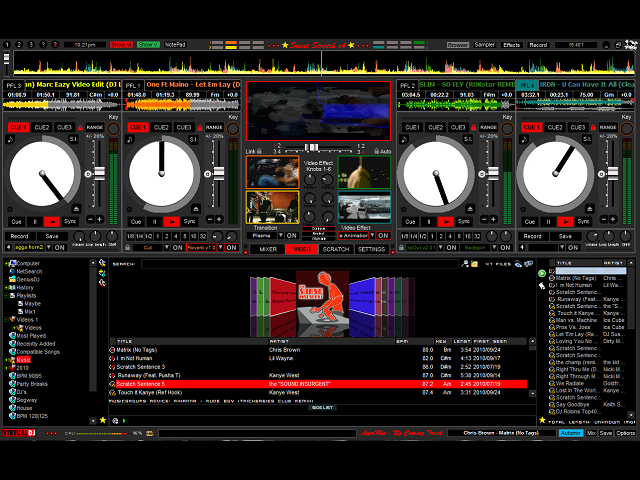Screen dimensions: 640x480
Task: Open the Effects panel tab
Action: 511,44
